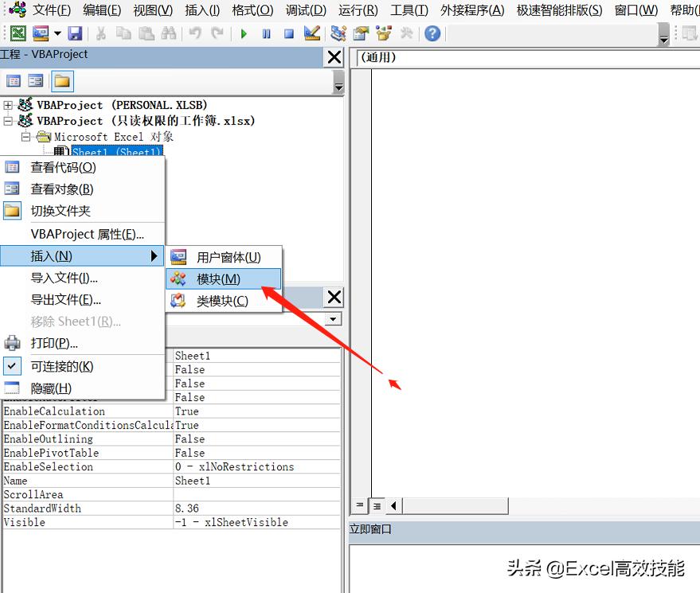Pause execution with the Break icon
This screenshot has width=700, height=593.
click(x=266, y=33)
